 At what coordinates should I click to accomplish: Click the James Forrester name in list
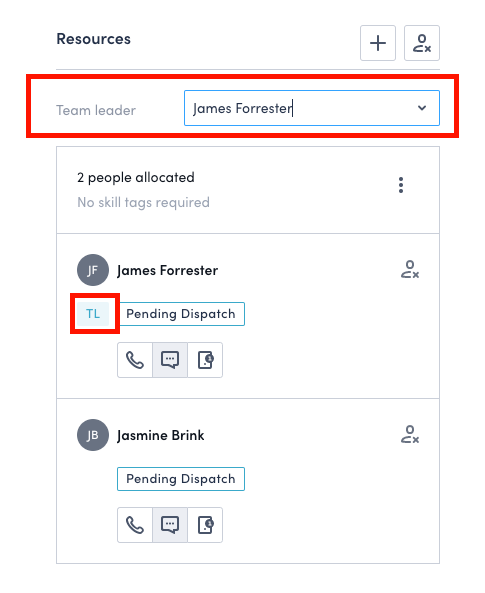(x=167, y=270)
